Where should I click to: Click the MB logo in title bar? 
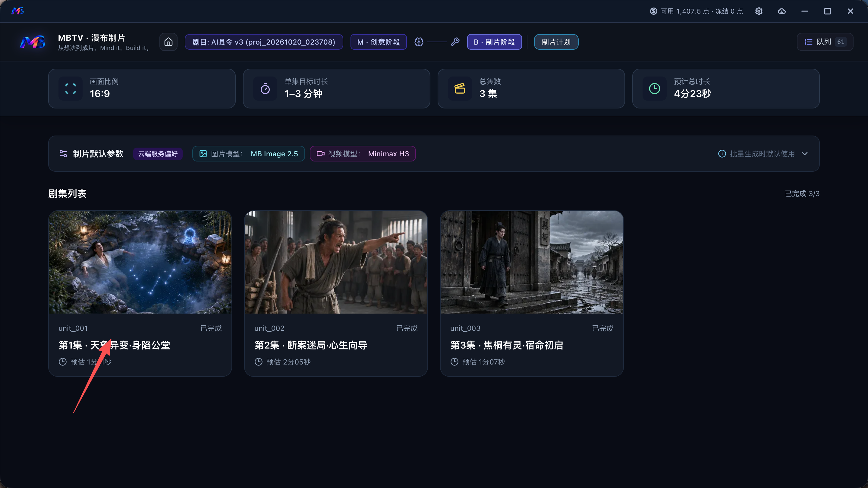pyautogui.click(x=17, y=11)
